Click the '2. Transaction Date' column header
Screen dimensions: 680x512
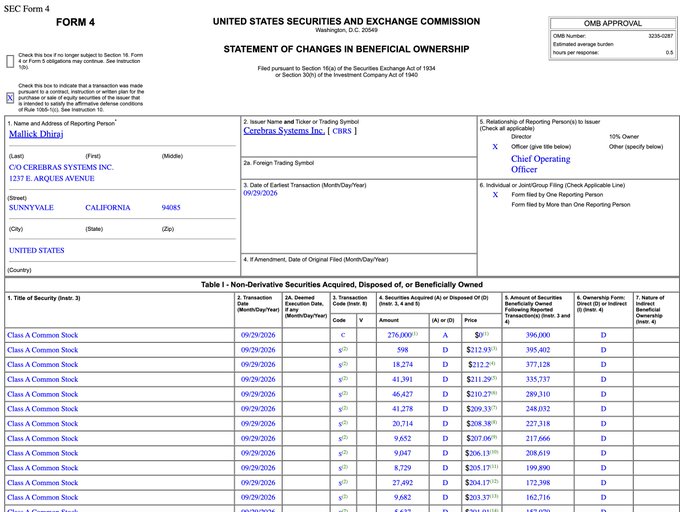point(258,304)
